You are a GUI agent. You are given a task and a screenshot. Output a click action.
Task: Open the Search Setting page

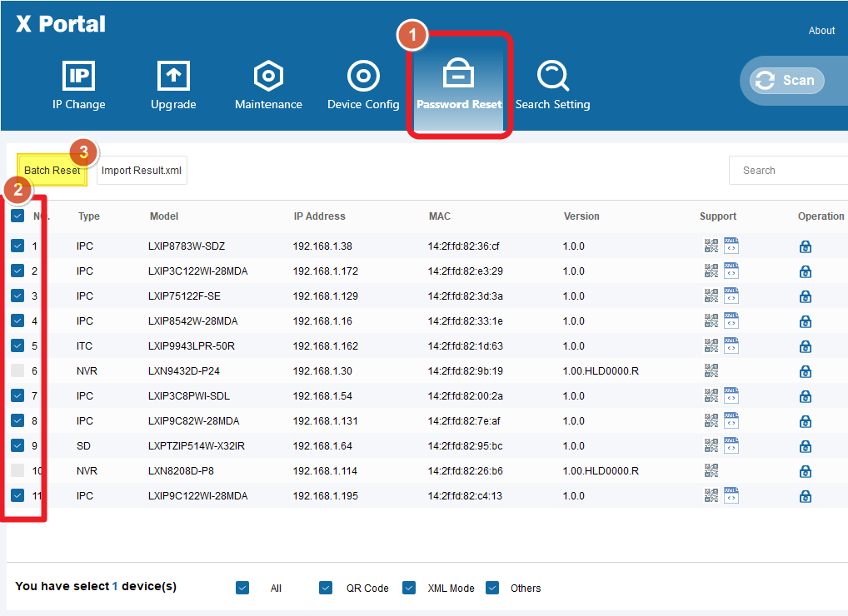pyautogui.click(x=552, y=86)
